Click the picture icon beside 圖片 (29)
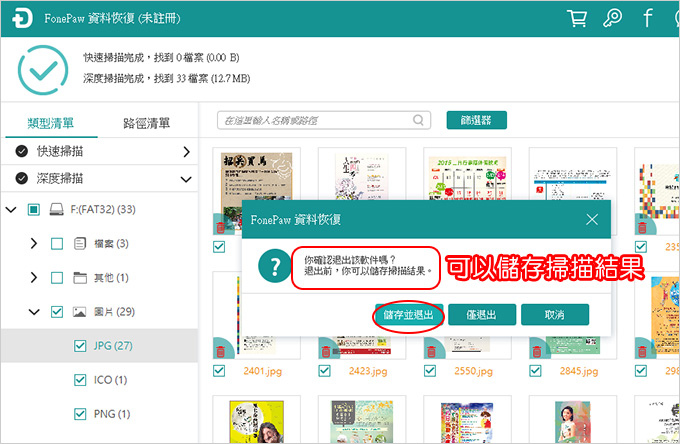680x444 pixels. 79,312
